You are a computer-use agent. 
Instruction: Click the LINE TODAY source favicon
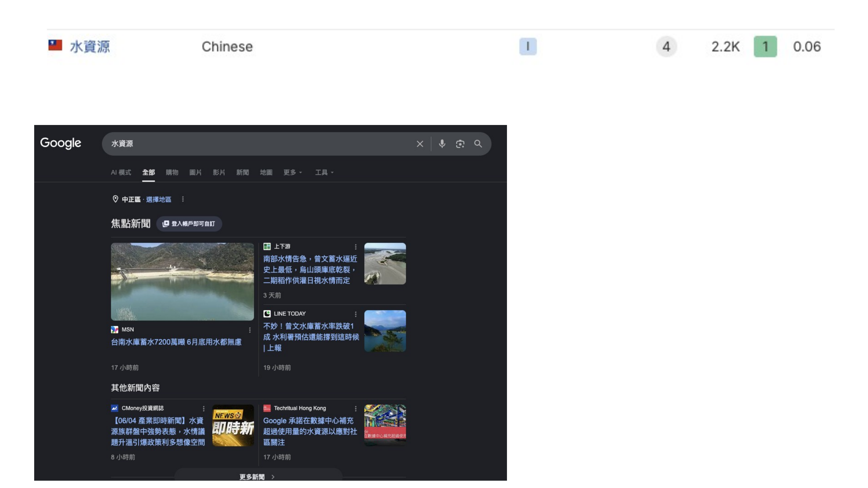pos(267,314)
